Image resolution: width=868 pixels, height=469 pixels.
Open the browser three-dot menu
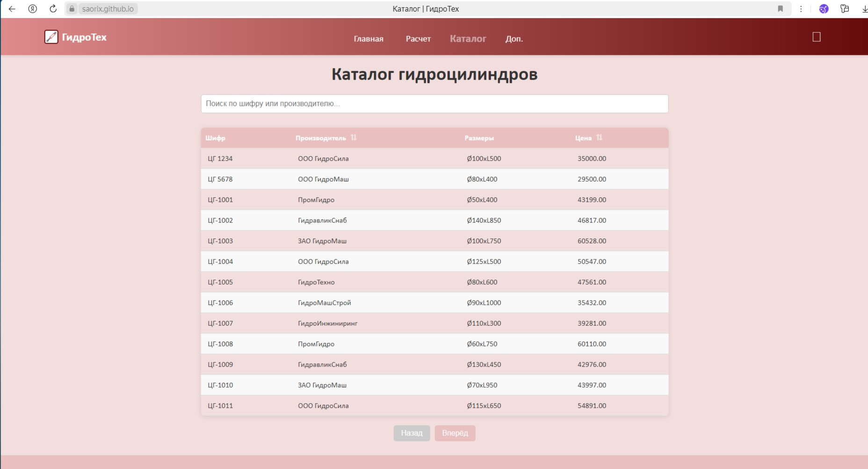point(801,9)
